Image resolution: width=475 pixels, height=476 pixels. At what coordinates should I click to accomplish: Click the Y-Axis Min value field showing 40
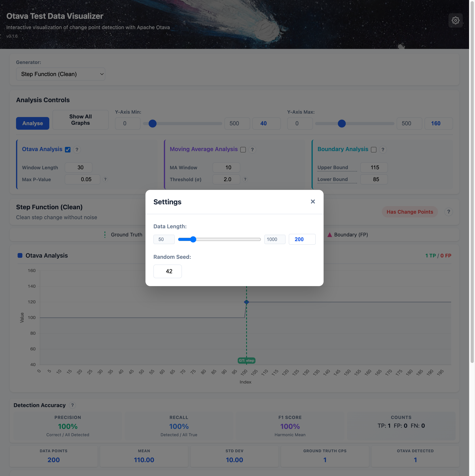tap(266, 123)
